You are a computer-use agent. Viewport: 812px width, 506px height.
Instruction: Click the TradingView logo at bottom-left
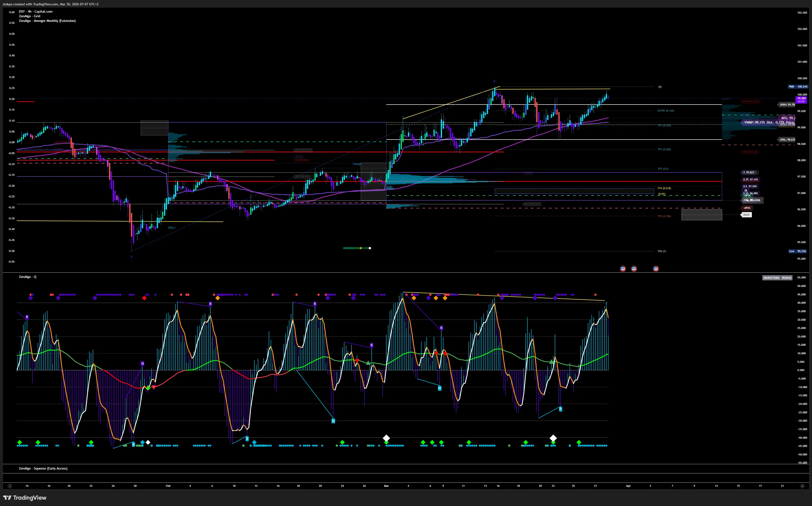[25, 498]
